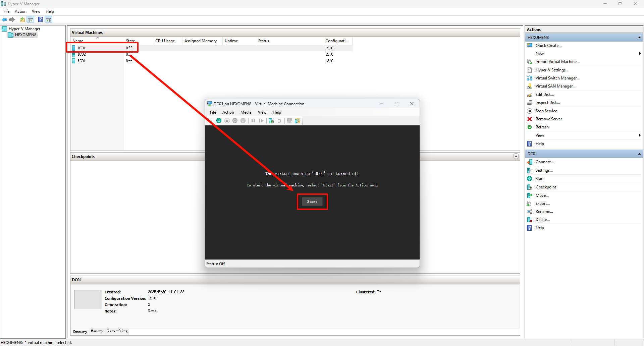Click the Share/zip icon at the VM Connection toolbar end

[x=298, y=121]
